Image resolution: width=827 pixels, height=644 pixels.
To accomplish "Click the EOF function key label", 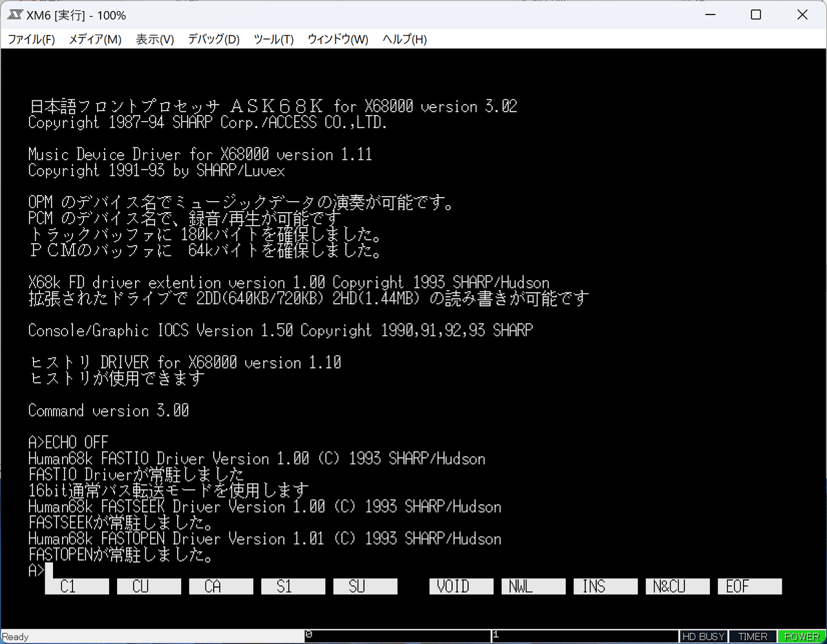I will pos(750,586).
